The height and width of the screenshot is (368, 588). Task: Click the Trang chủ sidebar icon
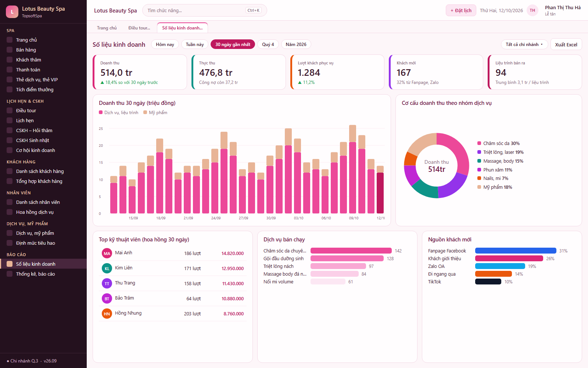coord(10,40)
